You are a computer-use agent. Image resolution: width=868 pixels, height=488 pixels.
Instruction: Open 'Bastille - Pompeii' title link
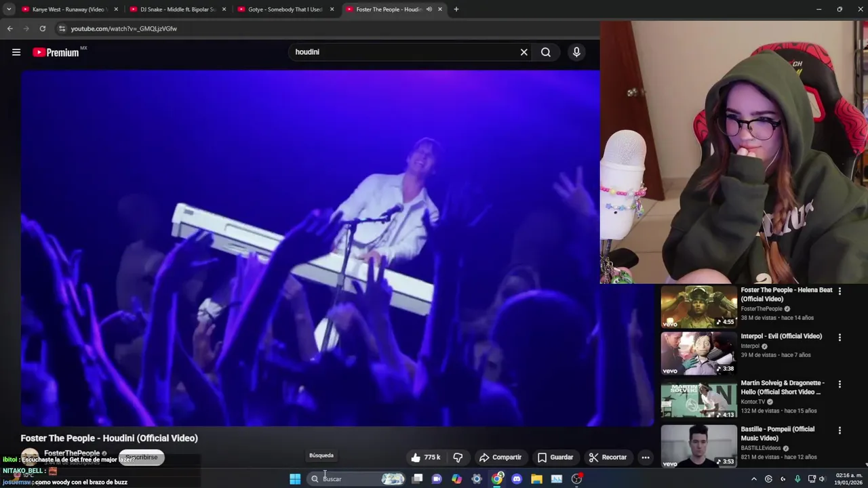[777, 433]
